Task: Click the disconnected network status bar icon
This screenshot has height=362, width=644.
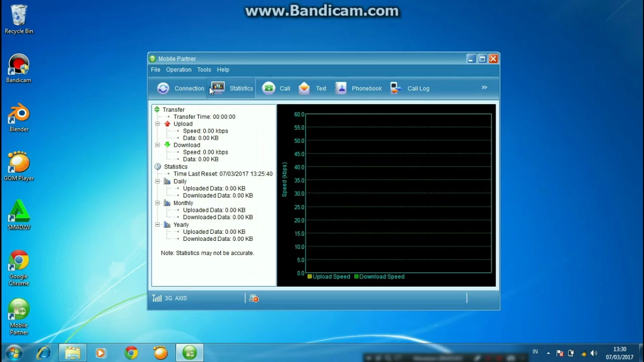Action: [x=254, y=299]
